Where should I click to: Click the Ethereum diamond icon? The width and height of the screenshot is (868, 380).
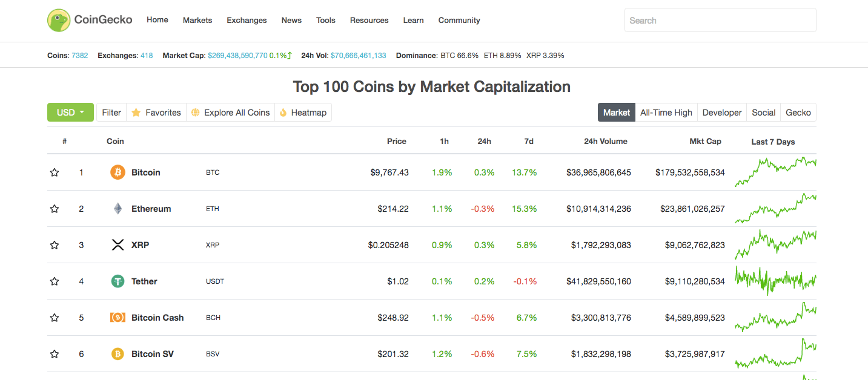click(x=118, y=208)
